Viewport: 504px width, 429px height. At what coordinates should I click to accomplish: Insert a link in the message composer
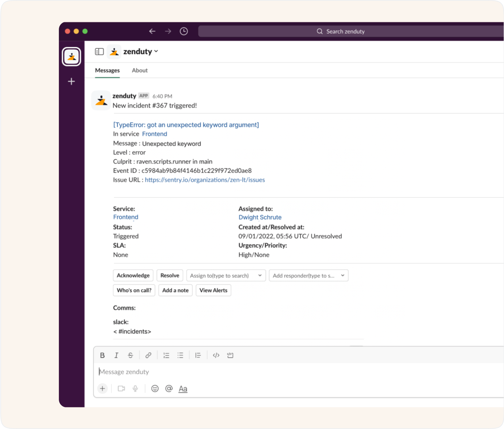(x=148, y=355)
